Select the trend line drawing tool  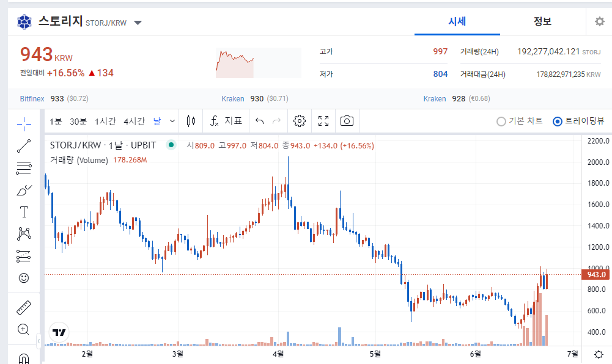(x=24, y=146)
